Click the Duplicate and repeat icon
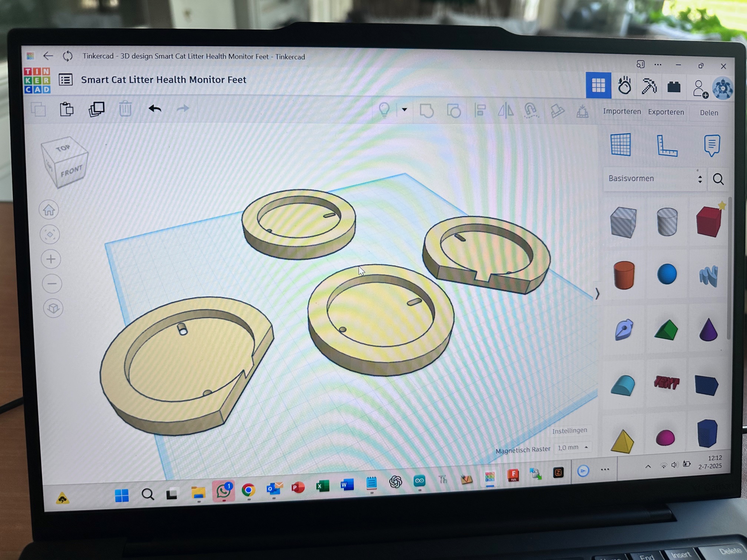This screenshot has height=560, width=747. click(97, 109)
